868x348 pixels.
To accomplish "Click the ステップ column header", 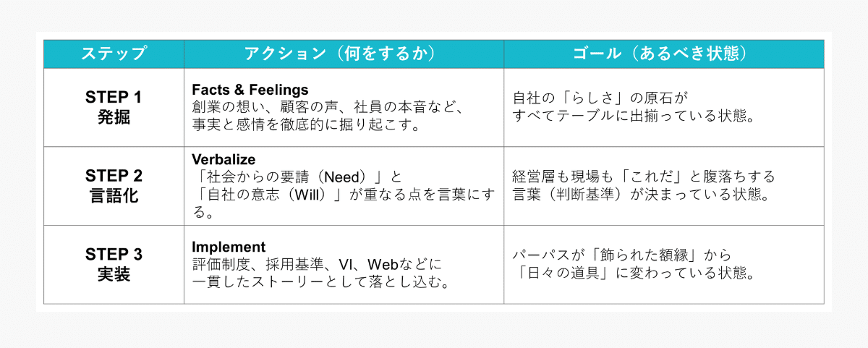I will tap(114, 54).
